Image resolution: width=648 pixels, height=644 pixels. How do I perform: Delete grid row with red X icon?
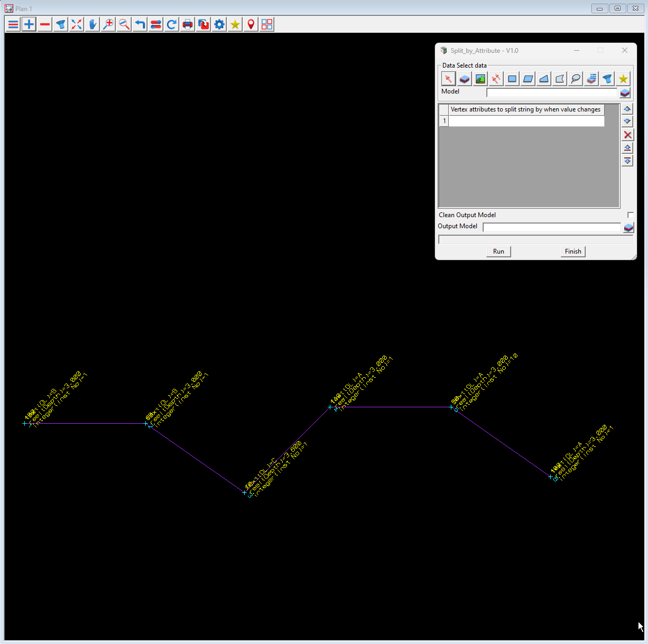pyautogui.click(x=627, y=135)
